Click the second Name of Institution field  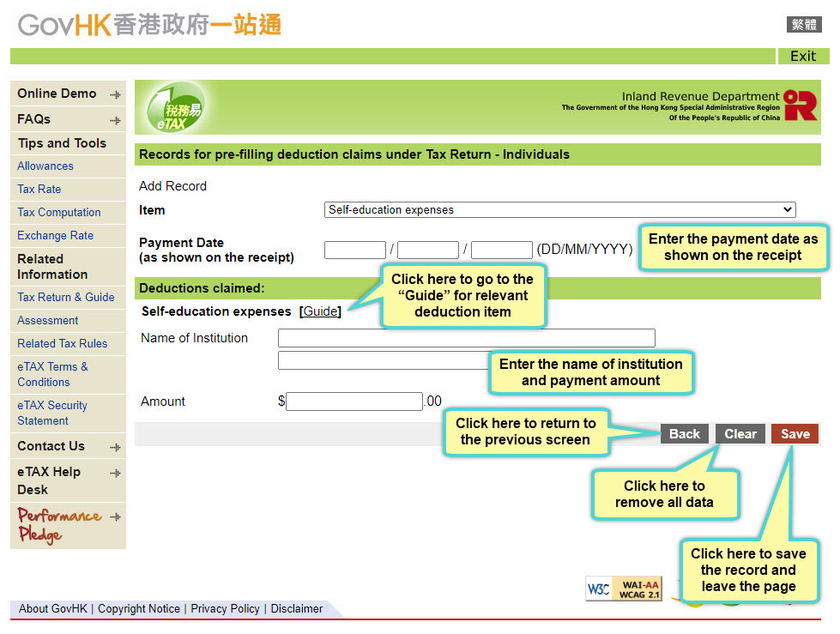pos(384,360)
